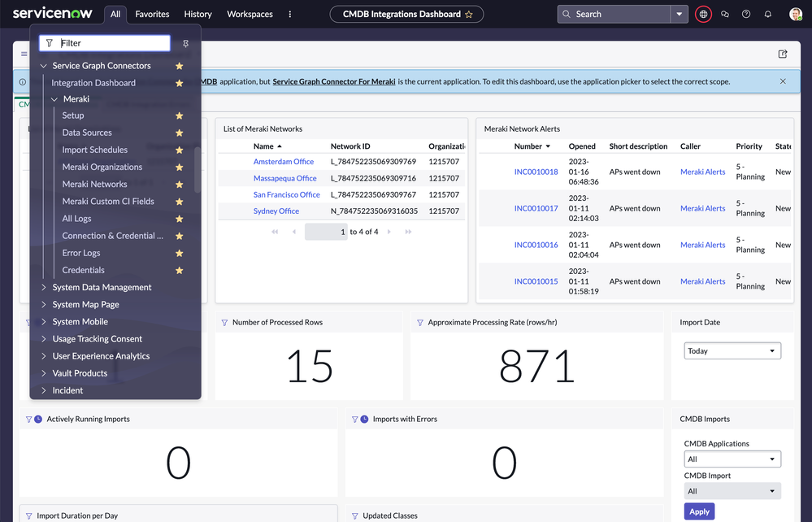Click filter icon on Number of Processed Rows
The image size is (812, 522).
225,323
